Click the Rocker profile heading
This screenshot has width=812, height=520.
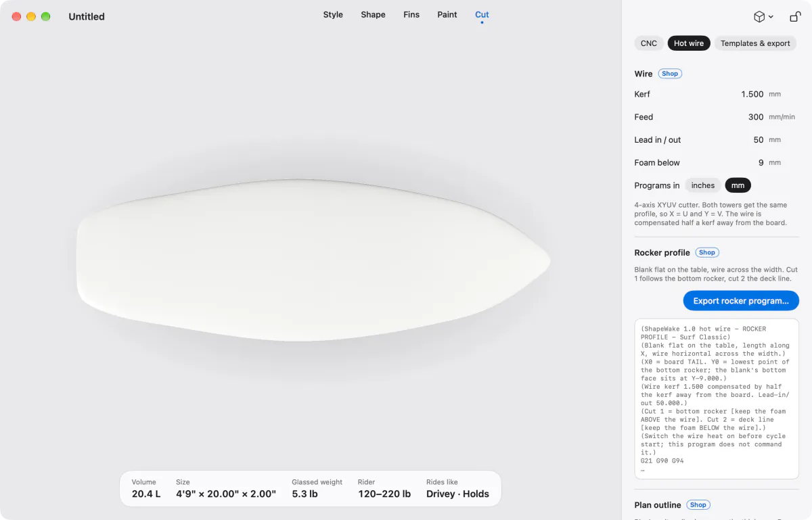(662, 253)
